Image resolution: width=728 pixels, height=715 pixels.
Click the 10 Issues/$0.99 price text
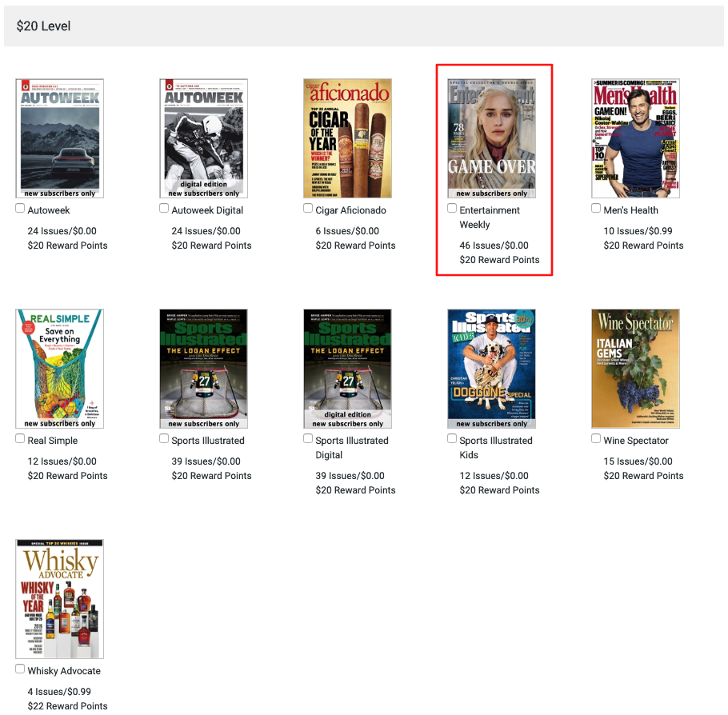638,231
